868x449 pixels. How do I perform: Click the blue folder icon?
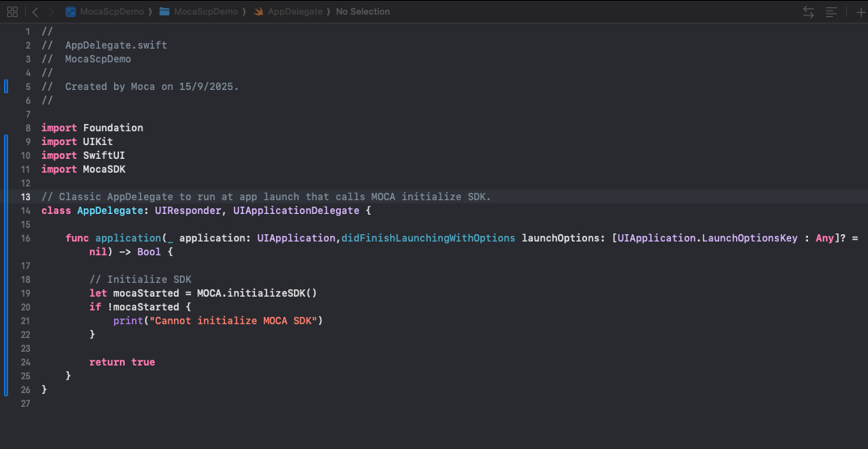(164, 11)
